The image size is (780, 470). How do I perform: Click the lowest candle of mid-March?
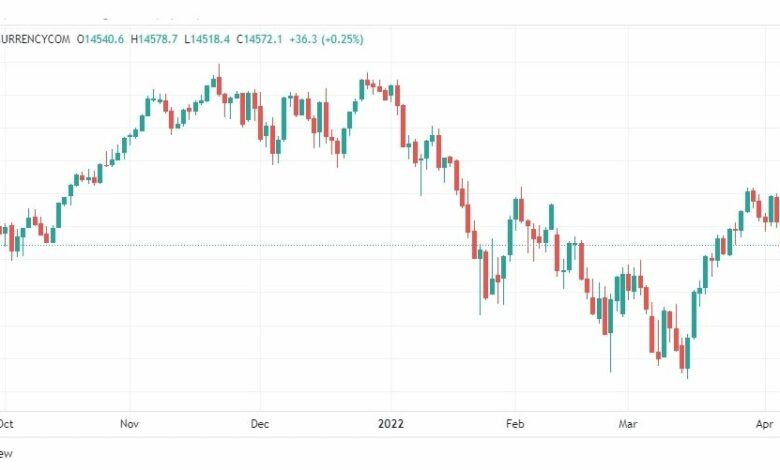pyautogui.click(x=687, y=356)
